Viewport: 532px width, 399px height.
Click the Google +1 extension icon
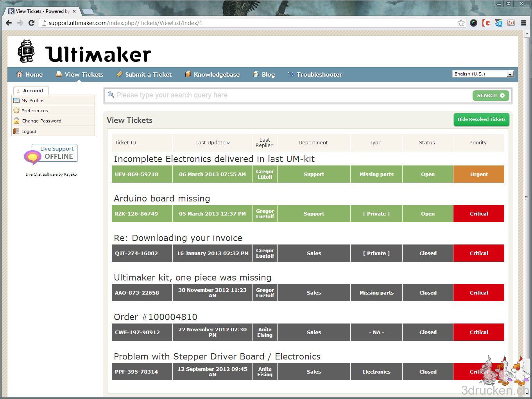pos(511,23)
